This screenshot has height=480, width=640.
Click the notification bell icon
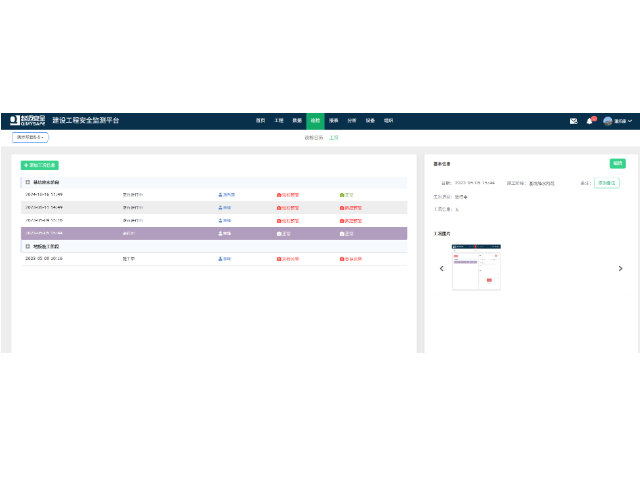[x=590, y=121]
